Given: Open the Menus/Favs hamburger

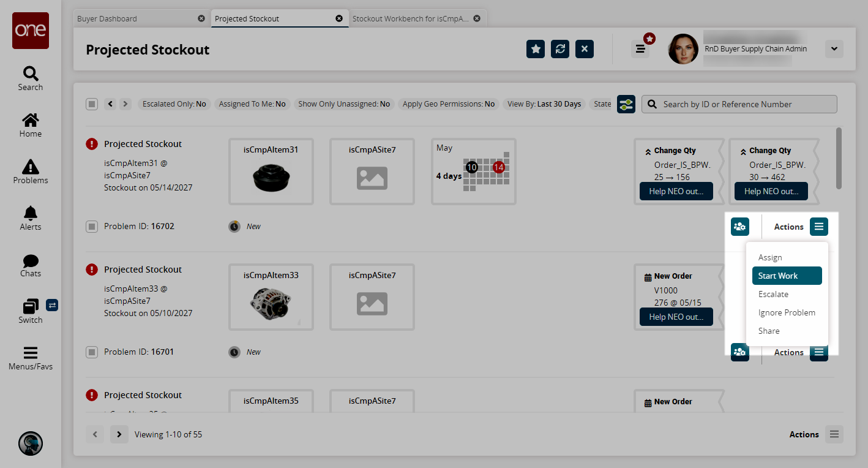Looking at the screenshot, I should coord(31,358).
